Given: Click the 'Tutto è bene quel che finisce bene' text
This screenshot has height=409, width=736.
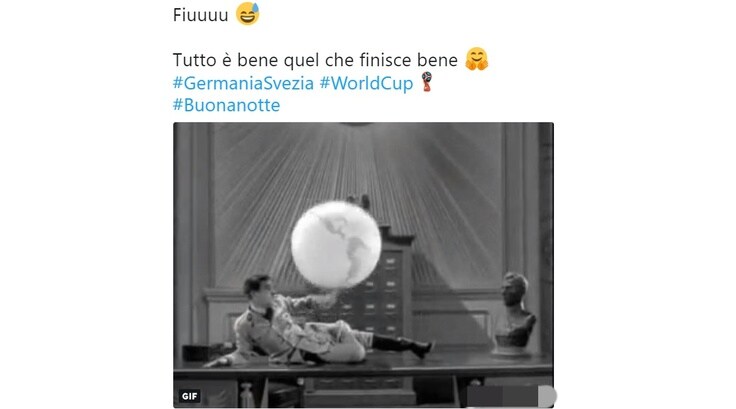Looking at the screenshot, I should coord(315,60).
